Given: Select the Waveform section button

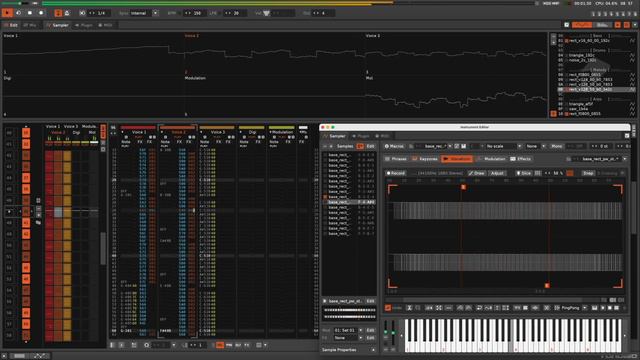Looking at the screenshot, I should [x=457, y=159].
